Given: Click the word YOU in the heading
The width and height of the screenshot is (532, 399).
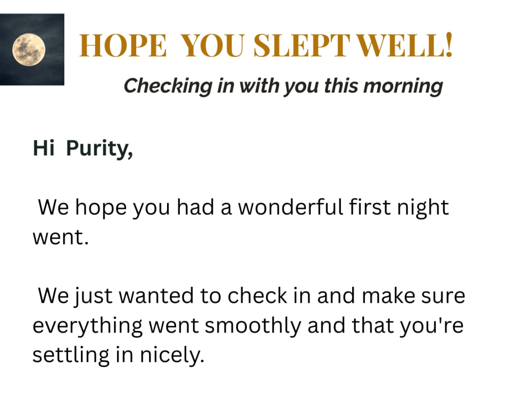Looking at the screenshot, I should click(212, 45).
